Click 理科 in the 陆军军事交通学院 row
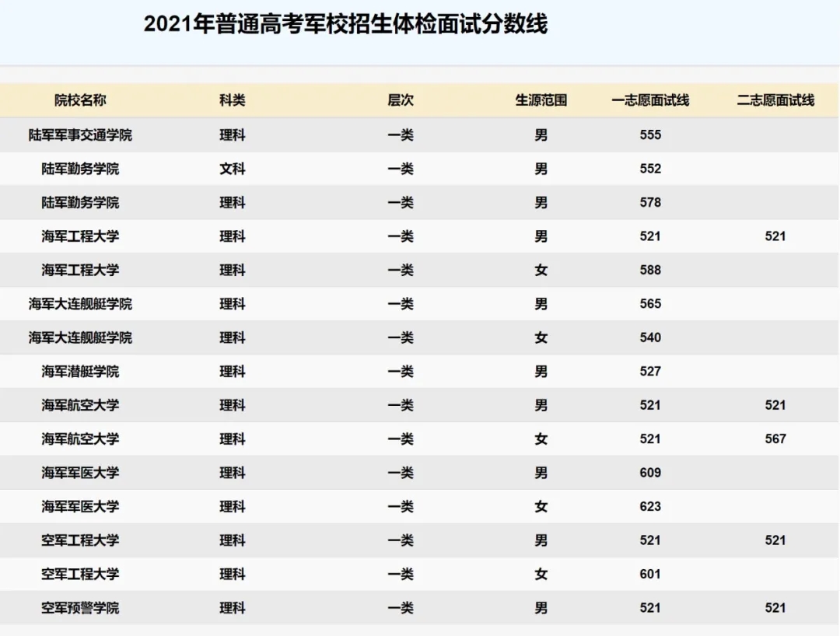840x636 pixels. click(x=233, y=135)
